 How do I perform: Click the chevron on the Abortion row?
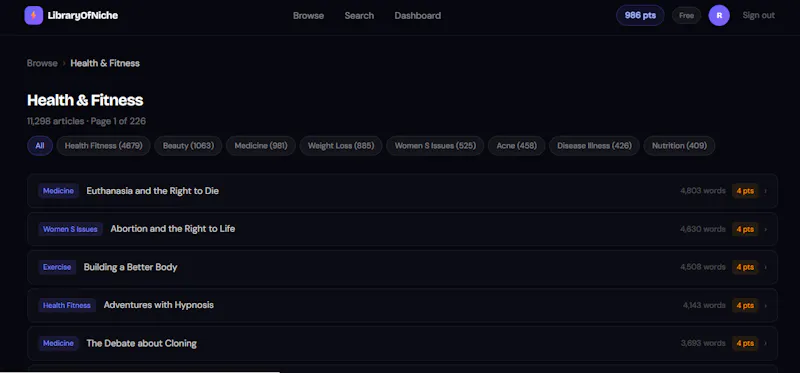[765, 229]
